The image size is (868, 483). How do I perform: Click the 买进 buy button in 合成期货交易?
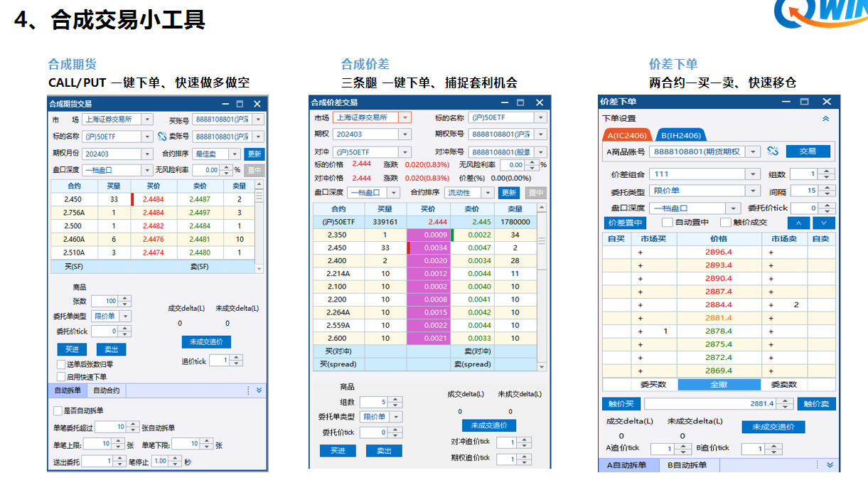(73, 349)
